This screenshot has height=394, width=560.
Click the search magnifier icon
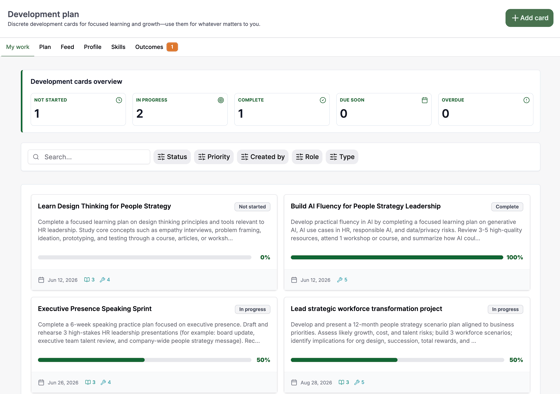[36, 157]
